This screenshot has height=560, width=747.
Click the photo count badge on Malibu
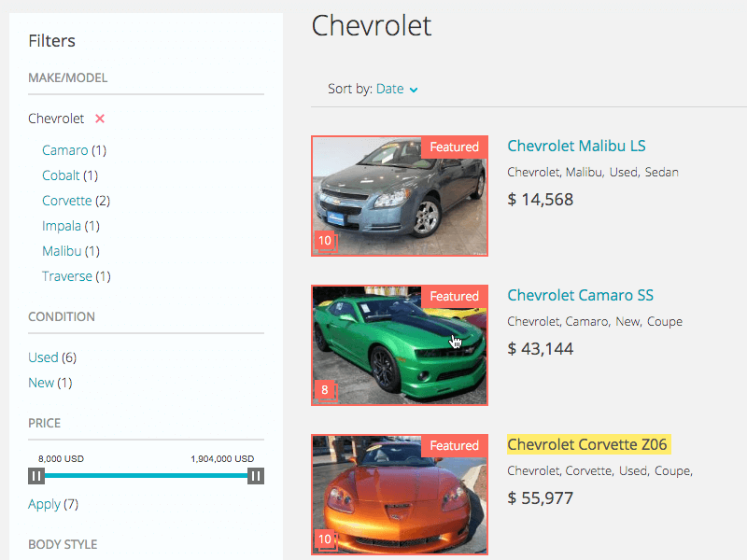point(325,241)
